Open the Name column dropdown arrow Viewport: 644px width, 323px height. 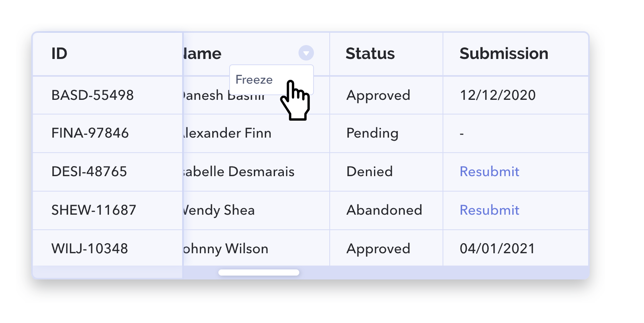306,53
